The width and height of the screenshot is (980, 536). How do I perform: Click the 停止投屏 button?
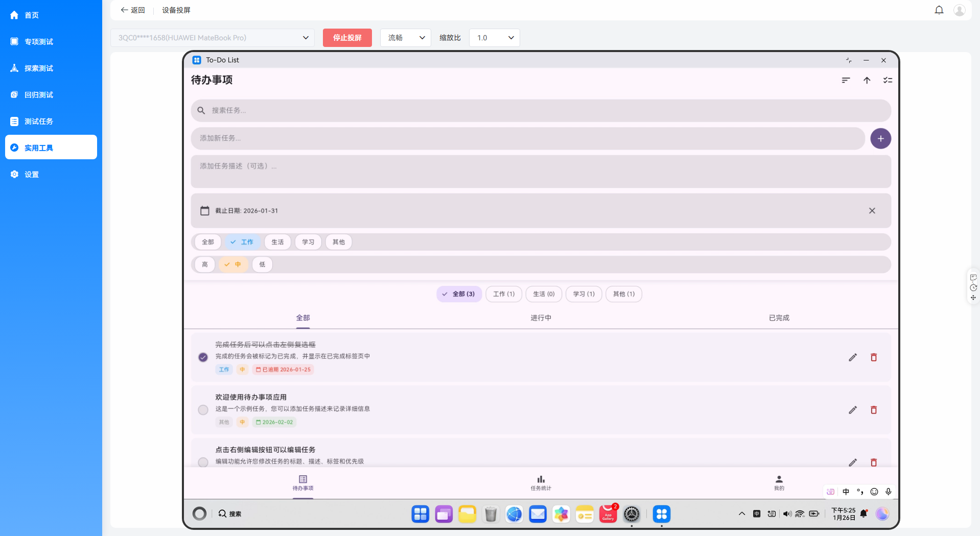[x=347, y=38]
